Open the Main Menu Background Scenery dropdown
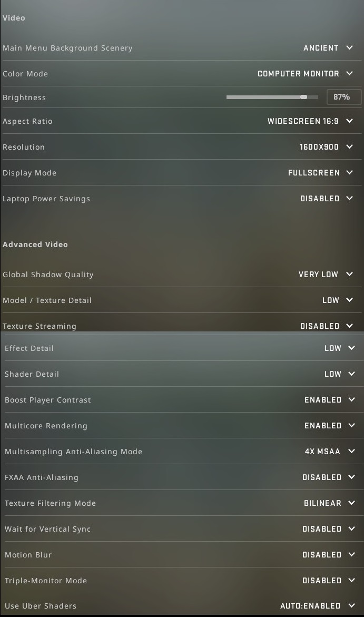Screen dimensions: 364x617 pyautogui.click(x=328, y=48)
